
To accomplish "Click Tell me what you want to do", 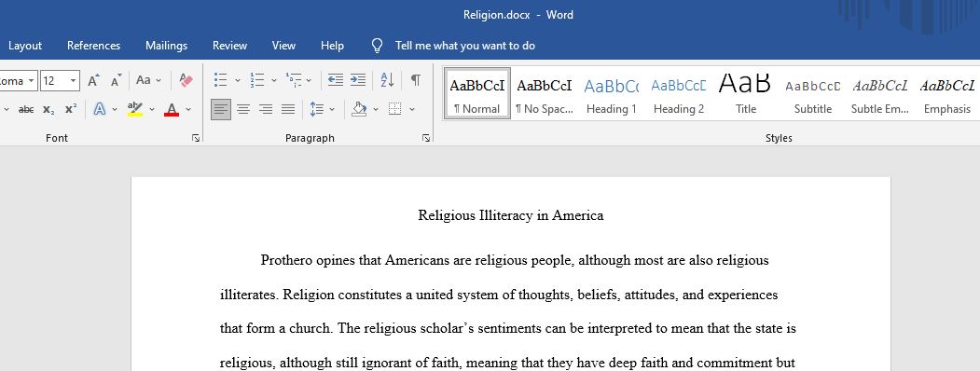I will click(465, 46).
